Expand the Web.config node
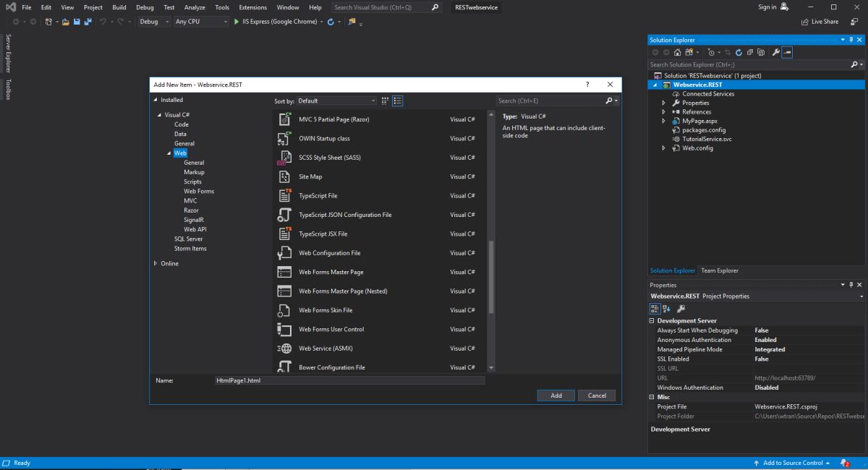Image resolution: width=868 pixels, height=470 pixels. coord(663,148)
